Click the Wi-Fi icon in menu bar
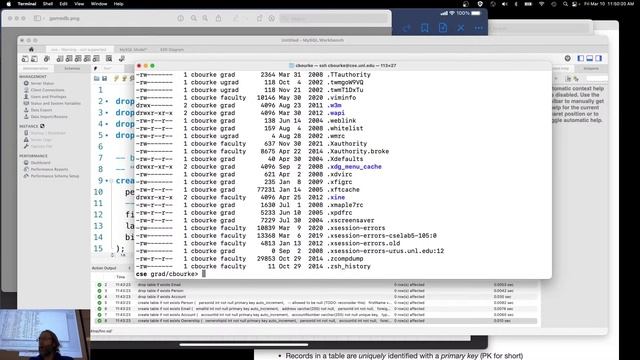The height and width of the screenshot is (360, 640). 541,4
